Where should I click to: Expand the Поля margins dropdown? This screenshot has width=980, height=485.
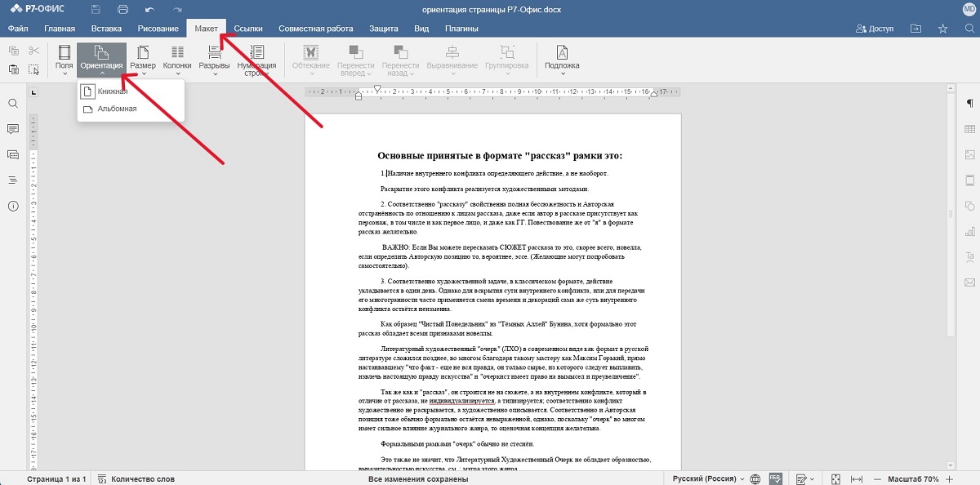63,60
